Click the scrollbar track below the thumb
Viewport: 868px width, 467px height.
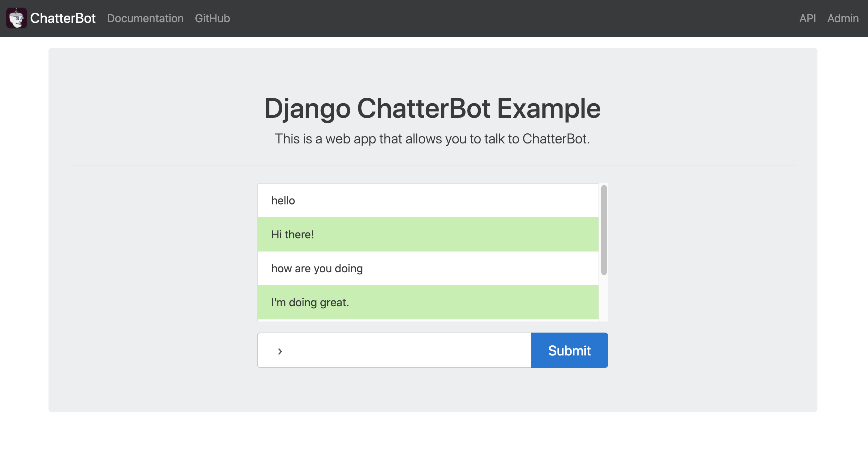point(604,299)
